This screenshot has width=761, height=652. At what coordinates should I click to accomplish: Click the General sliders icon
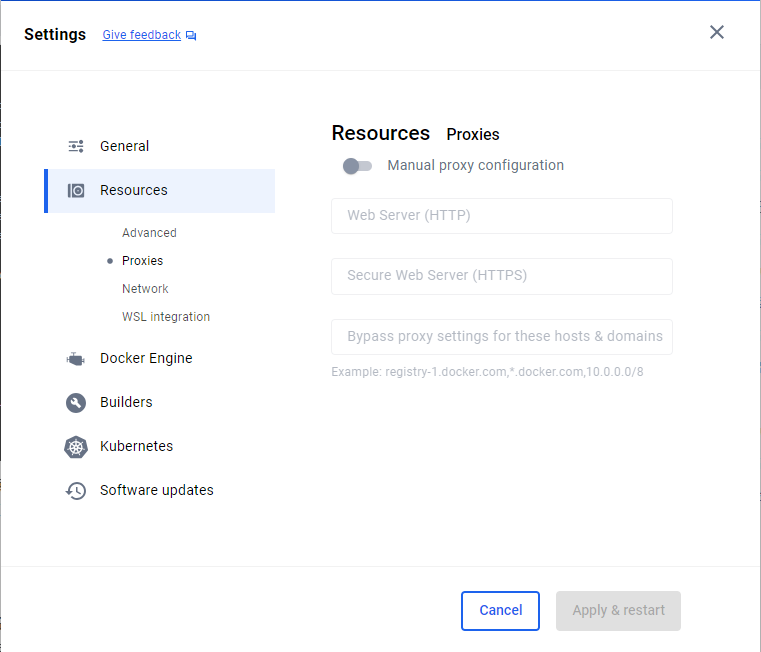pos(76,146)
